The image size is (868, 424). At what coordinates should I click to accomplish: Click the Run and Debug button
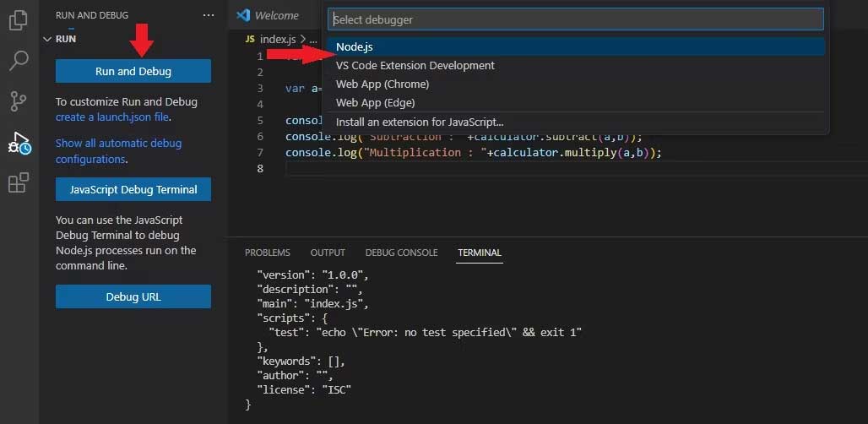[133, 72]
